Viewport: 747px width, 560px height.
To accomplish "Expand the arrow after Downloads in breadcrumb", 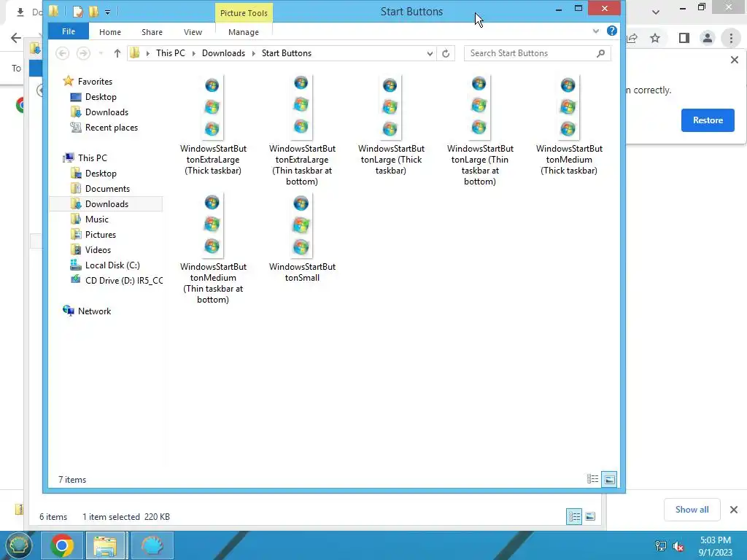I will (x=254, y=53).
